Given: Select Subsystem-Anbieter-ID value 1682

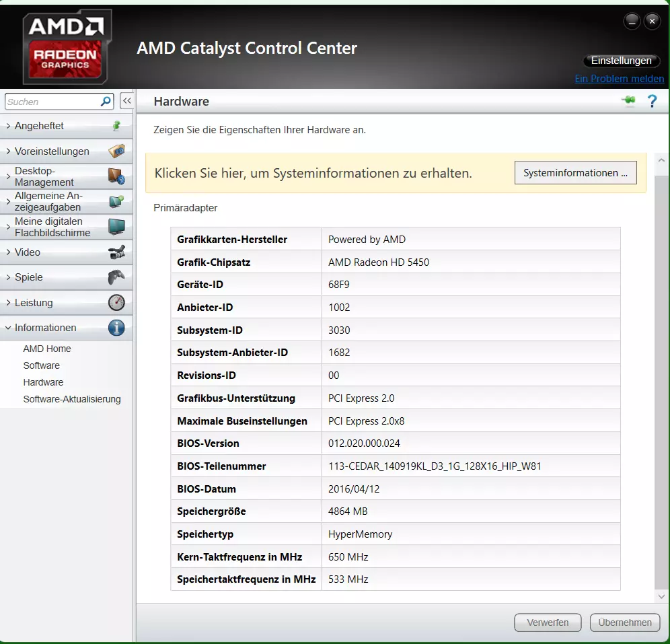Looking at the screenshot, I should 339,353.
